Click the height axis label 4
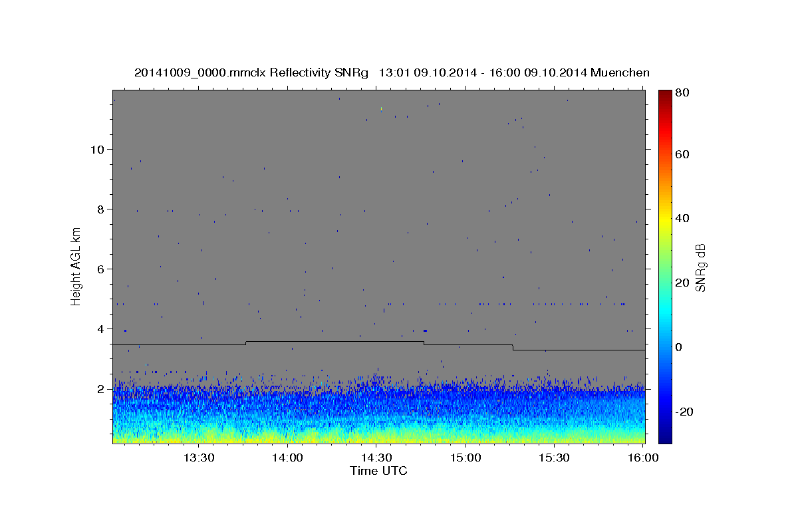This screenshot has width=798, height=532. click(101, 329)
